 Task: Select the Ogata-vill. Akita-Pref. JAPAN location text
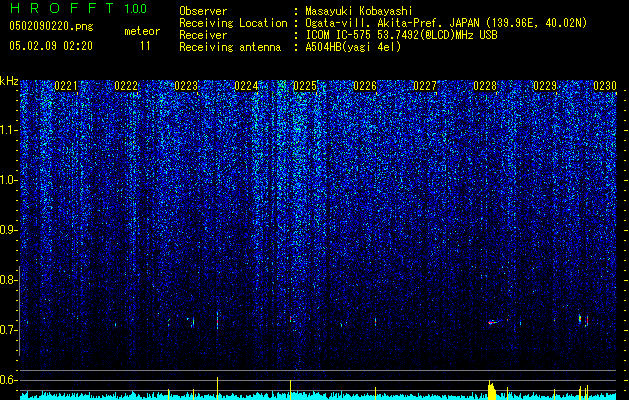coord(446,23)
